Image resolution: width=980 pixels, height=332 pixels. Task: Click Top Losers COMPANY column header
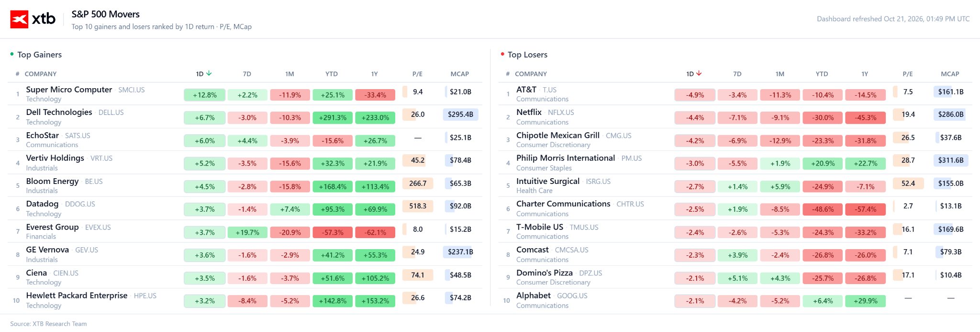pos(531,74)
